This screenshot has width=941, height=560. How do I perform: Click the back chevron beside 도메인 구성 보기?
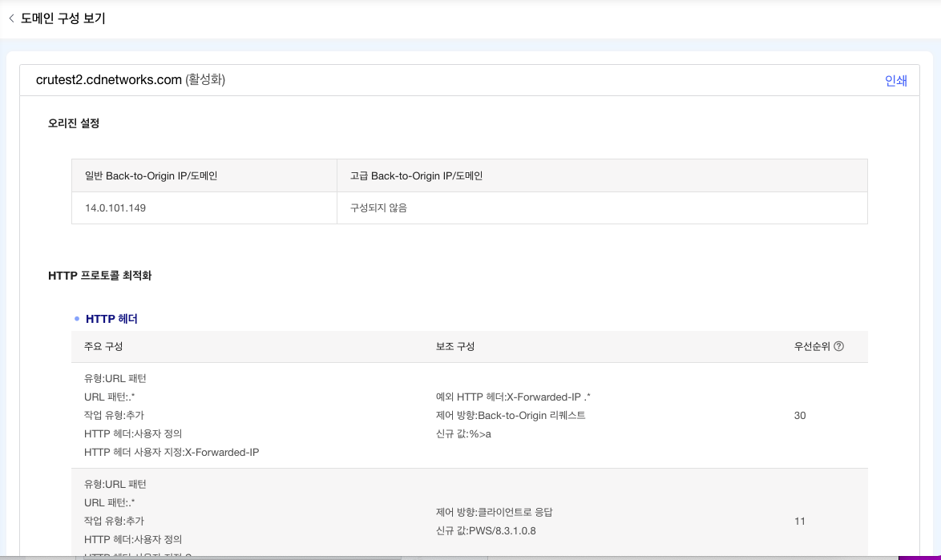(11, 18)
